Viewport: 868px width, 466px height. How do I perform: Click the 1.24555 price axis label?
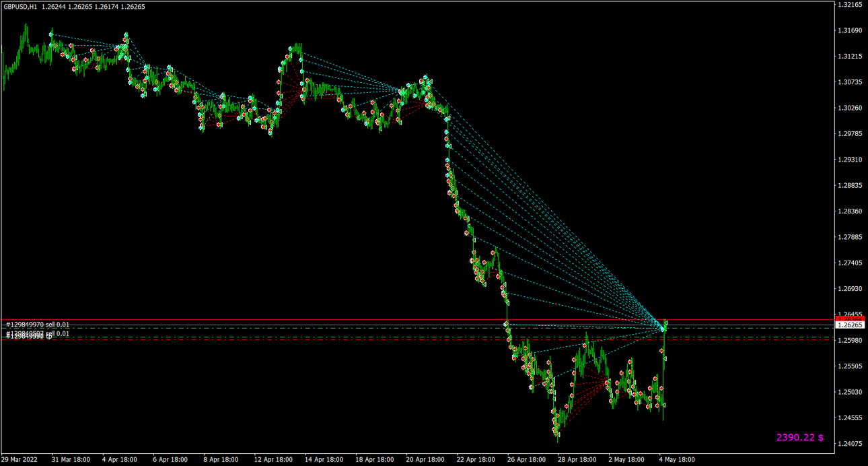pyautogui.click(x=850, y=418)
